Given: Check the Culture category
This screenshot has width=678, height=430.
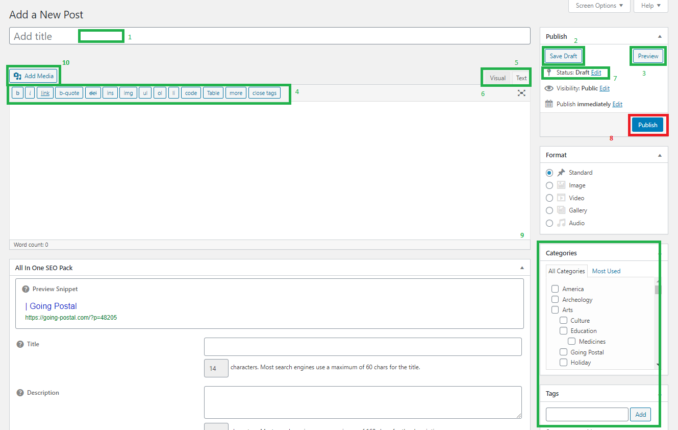Looking at the screenshot, I should click(x=563, y=320).
